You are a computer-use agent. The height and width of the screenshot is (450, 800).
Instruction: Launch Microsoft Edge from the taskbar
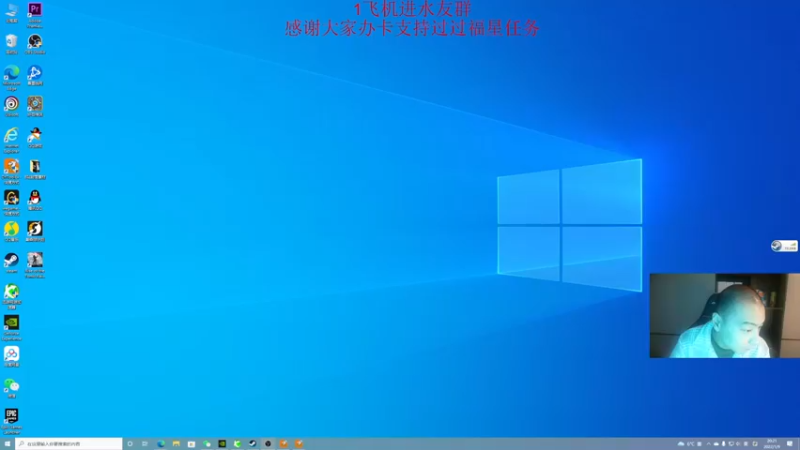(x=161, y=444)
